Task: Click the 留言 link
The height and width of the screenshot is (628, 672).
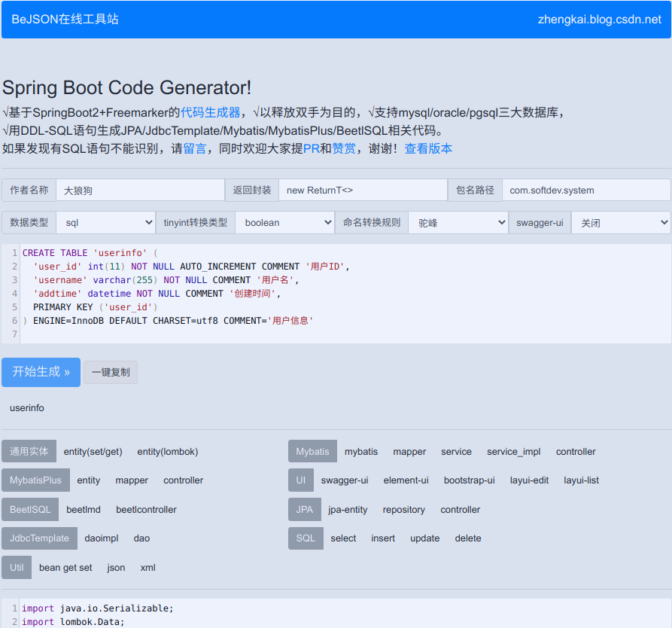Action: (195, 148)
